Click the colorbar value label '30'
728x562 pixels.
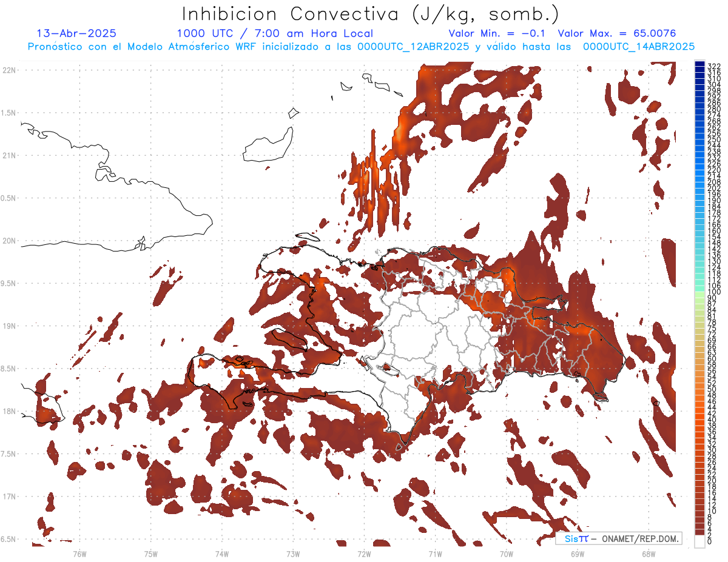(712, 450)
